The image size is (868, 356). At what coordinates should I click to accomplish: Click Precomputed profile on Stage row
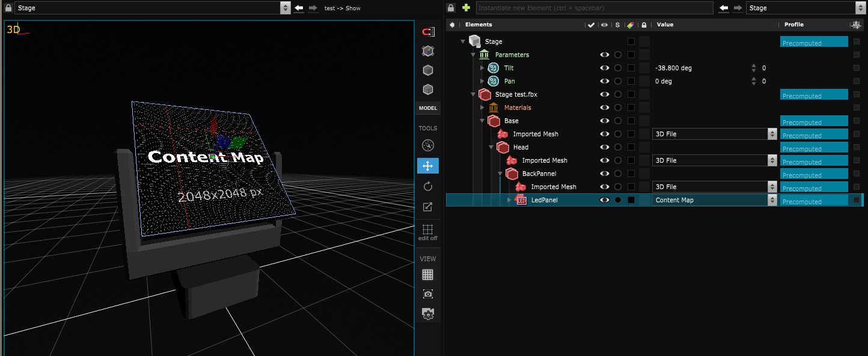(x=814, y=42)
